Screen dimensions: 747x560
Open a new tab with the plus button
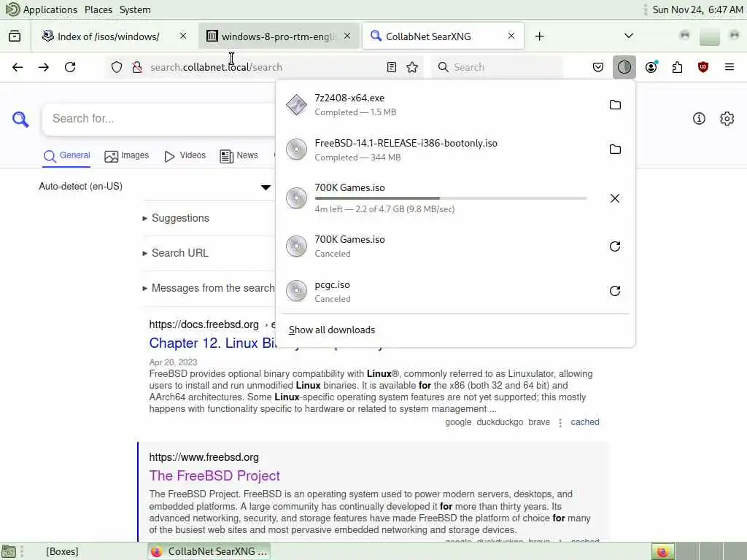(539, 36)
